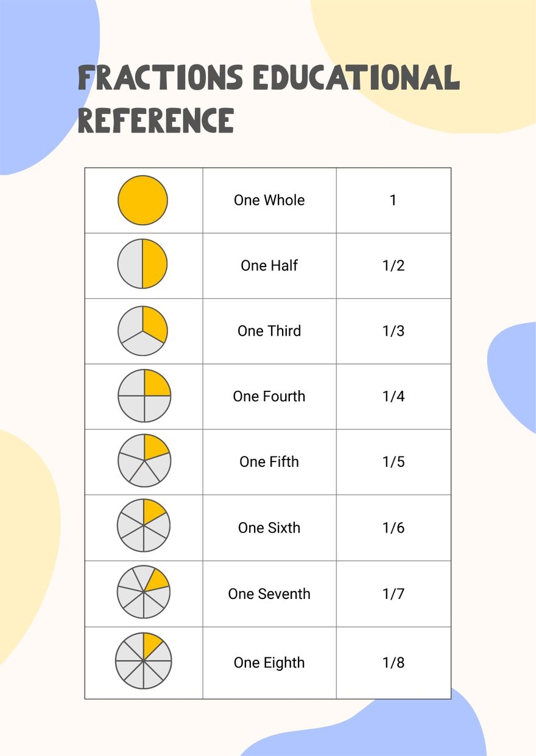This screenshot has height=756, width=536.
Task: Click the one-third pie chart icon
Action: 143,331
